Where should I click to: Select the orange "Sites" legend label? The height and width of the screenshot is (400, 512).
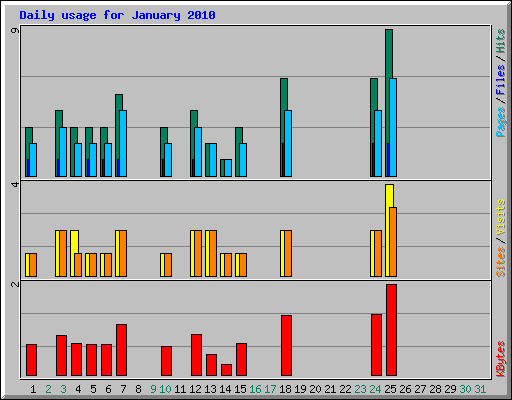pos(500,262)
